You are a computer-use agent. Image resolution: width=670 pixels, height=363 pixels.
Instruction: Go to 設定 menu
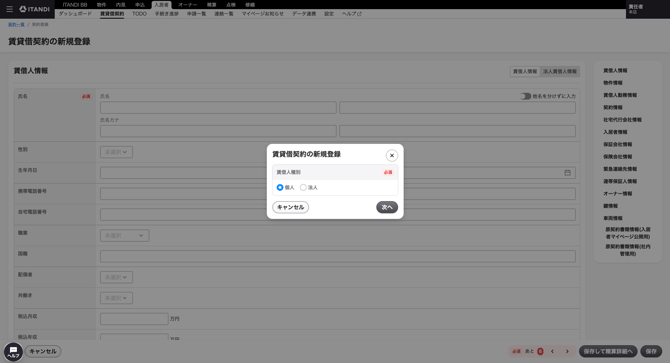[x=329, y=14]
